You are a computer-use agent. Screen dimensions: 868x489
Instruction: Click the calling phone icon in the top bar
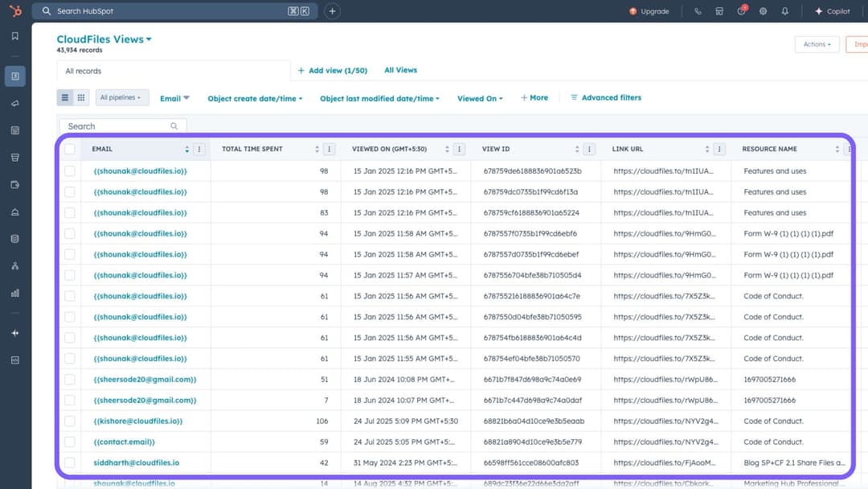point(698,10)
